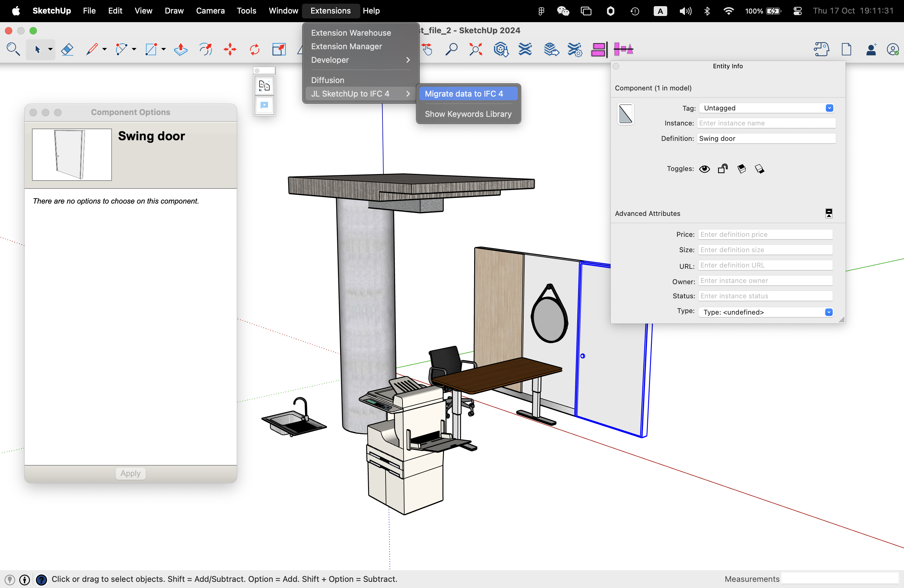Open Extensions menu in menu bar
The width and height of the screenshot is (904, 588).
[x=330, y=10]
